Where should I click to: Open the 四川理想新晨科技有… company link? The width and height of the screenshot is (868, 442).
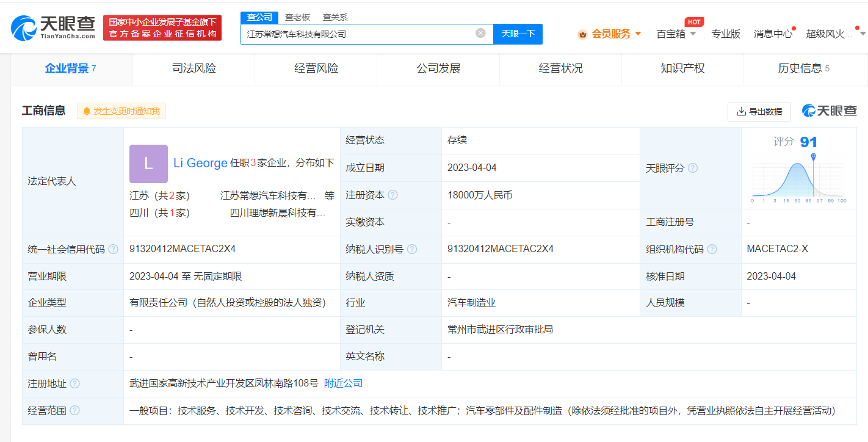pyautogui.click(x=278, y=213)
